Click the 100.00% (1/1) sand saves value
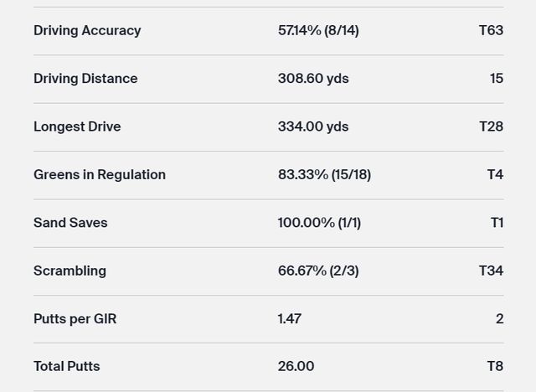 pos(319,223)
